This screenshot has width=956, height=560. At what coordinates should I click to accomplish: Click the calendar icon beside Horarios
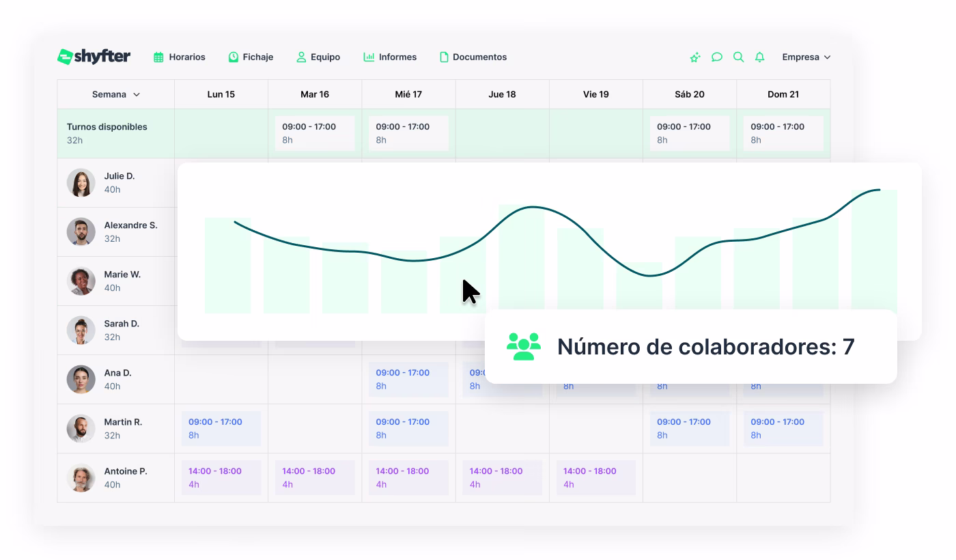pos(158,57)
